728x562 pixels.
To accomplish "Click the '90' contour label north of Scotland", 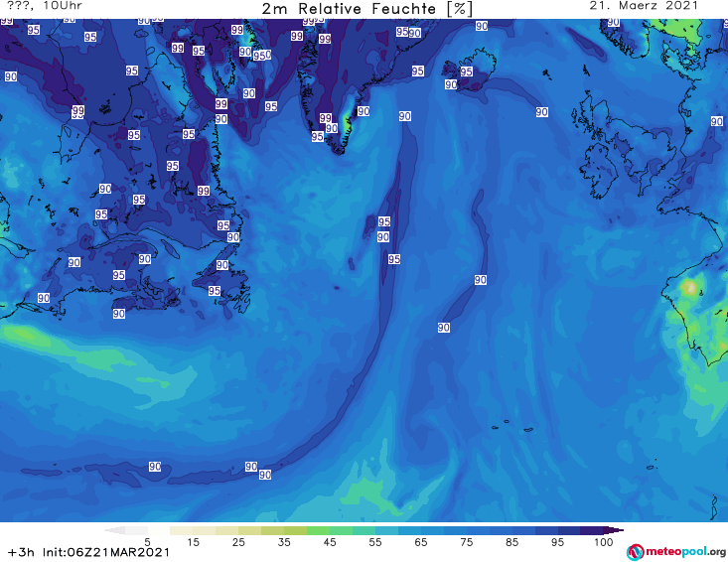I will pos(542,112).
